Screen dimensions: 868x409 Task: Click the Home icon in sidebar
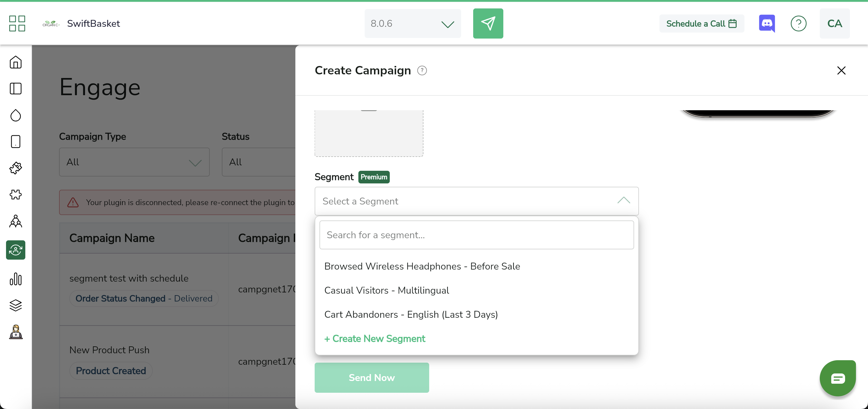click(15, 62)
